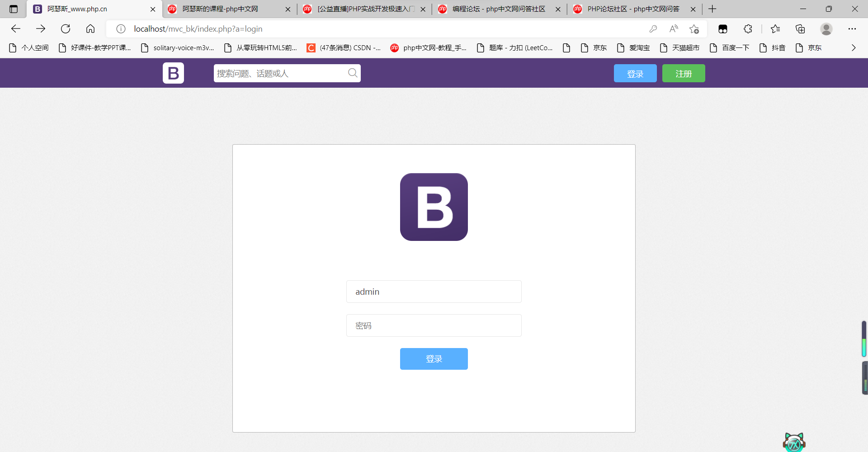868x452 pixels.
Task: Open the tab actions menu icon
Action: [x=14, y=9]
